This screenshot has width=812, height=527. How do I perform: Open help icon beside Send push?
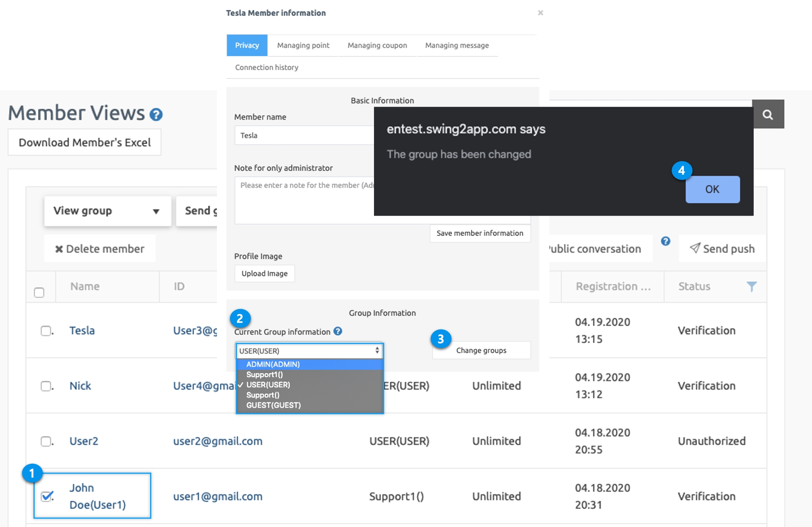point(666,241)
